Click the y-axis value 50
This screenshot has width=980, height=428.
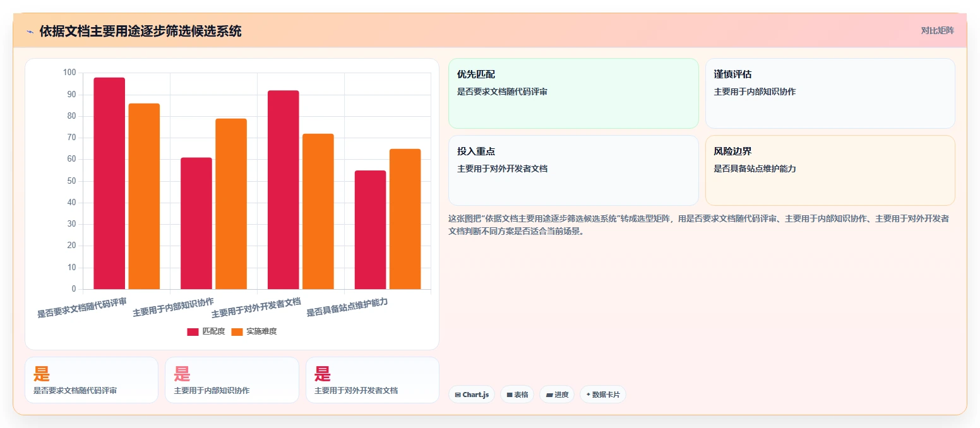pos(71,181)
